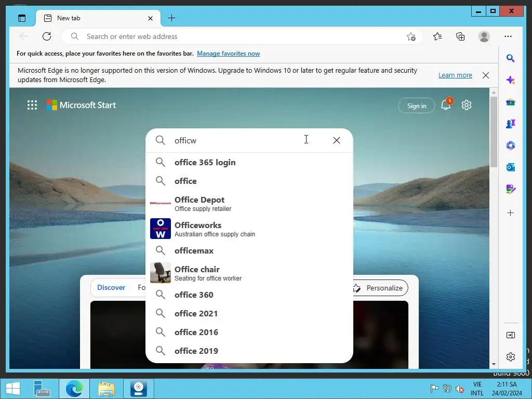This screenshot has width=532, height=399.
Task: Open sidebar Games chess icon
Action: coord(510,124)
